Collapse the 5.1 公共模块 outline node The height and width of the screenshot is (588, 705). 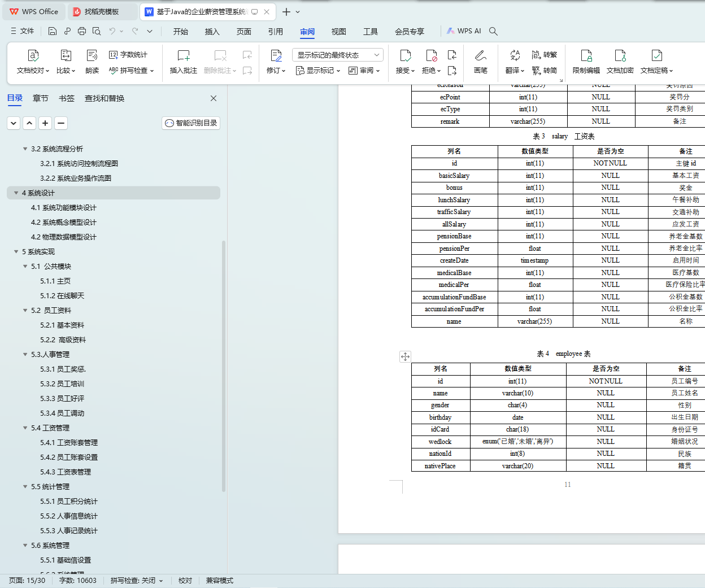(x=25, y=267)
